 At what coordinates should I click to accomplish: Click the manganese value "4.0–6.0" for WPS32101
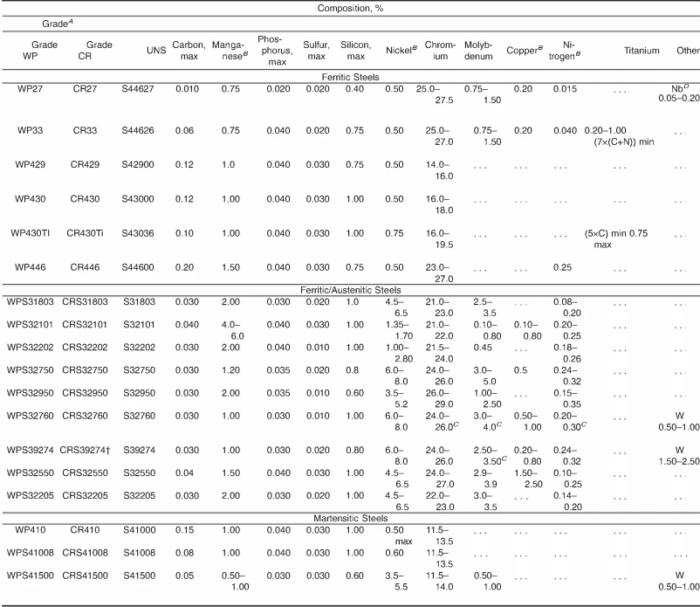[232, 330]
